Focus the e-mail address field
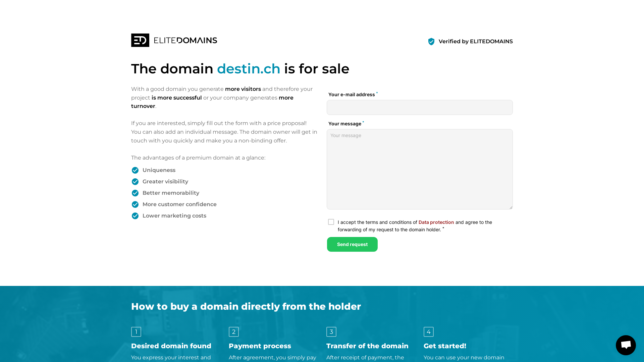The height and width of the screenshot is (362, 644). (x=420, y=107)
